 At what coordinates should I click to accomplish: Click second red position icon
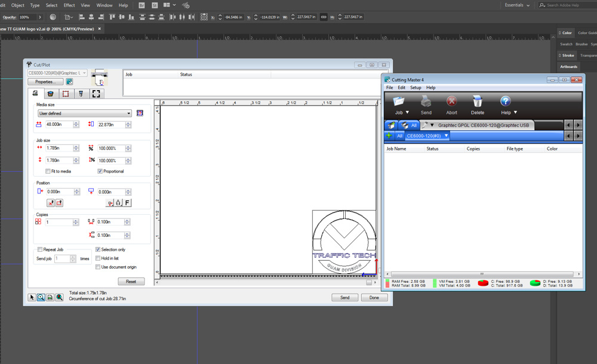[x=59, y=203]
